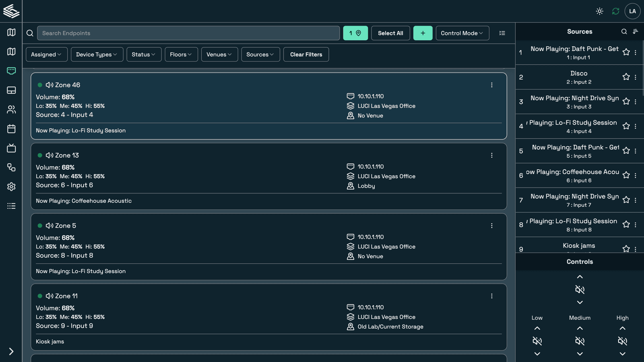The height and width of the screenshot is (362, 644).
Task: Open the Control Mode dropdown
Action: point(462,33)
